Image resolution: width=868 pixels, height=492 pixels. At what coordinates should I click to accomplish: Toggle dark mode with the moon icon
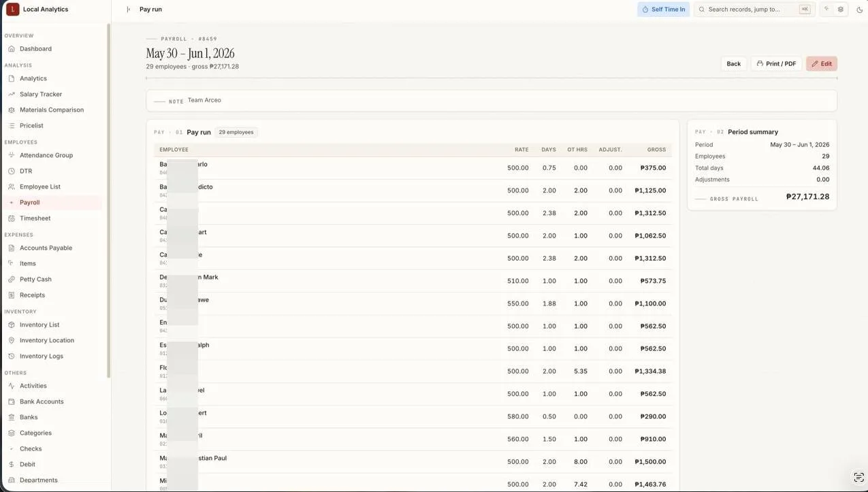(859, 10)
